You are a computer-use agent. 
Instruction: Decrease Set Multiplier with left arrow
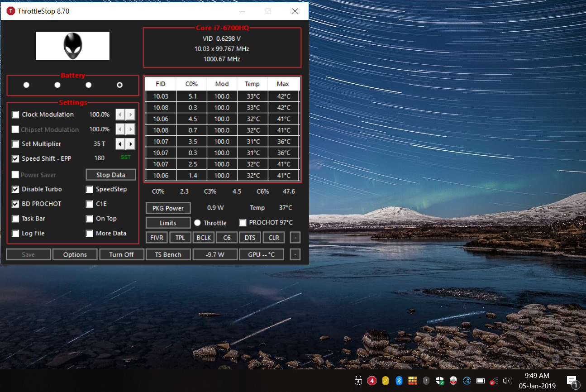120,144
